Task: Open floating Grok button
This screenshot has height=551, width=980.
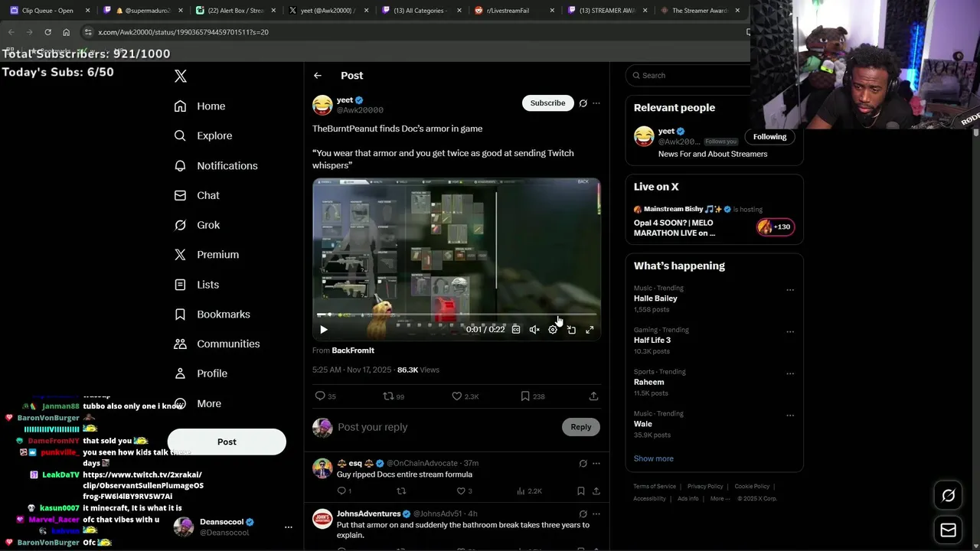Action: (948, 496)
